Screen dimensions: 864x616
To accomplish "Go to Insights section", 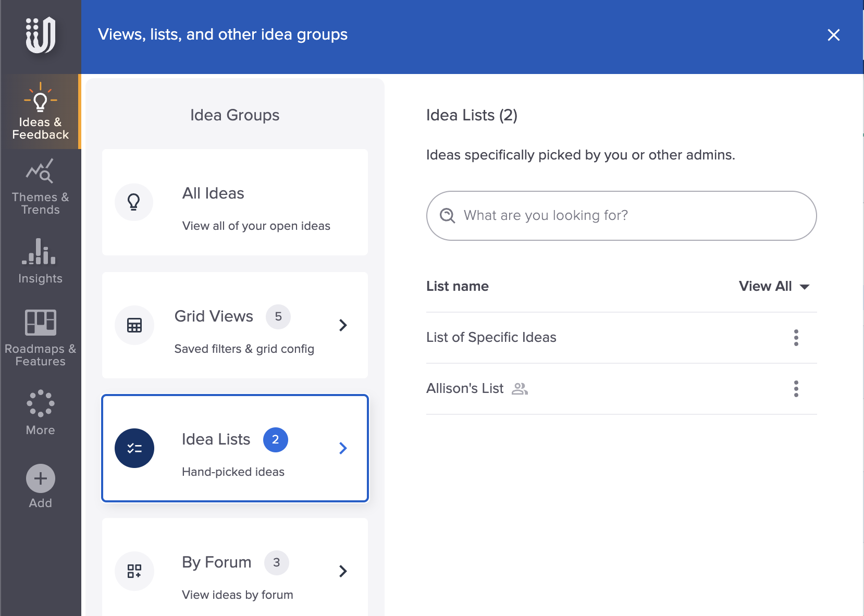I will click(40, 261).
